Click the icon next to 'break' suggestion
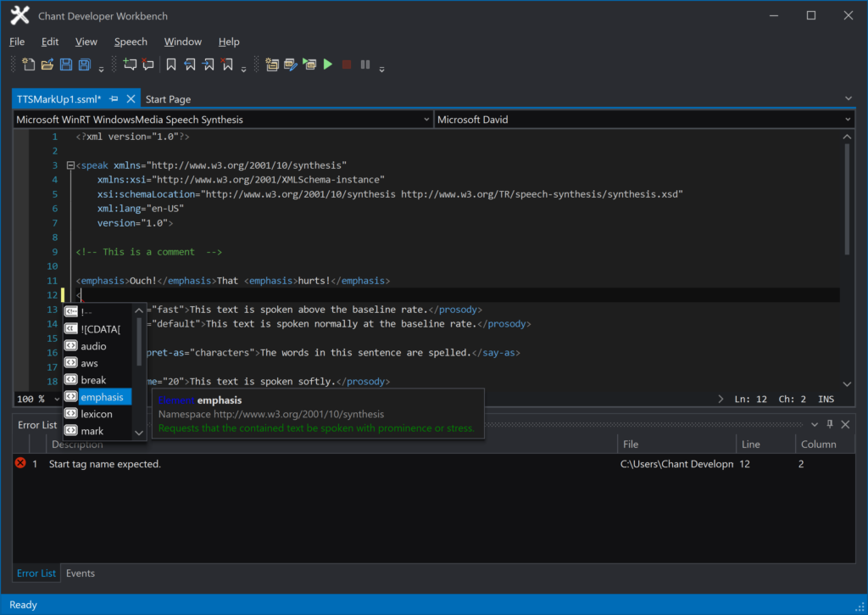 [x=71, y=379]
